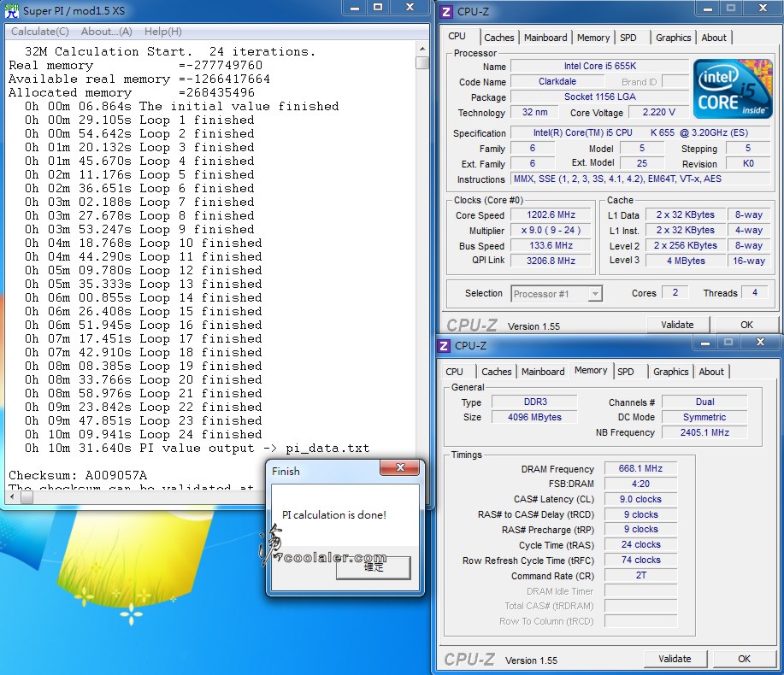Click the horizontal scrollbar thumb in Super PI

point(27,497)
